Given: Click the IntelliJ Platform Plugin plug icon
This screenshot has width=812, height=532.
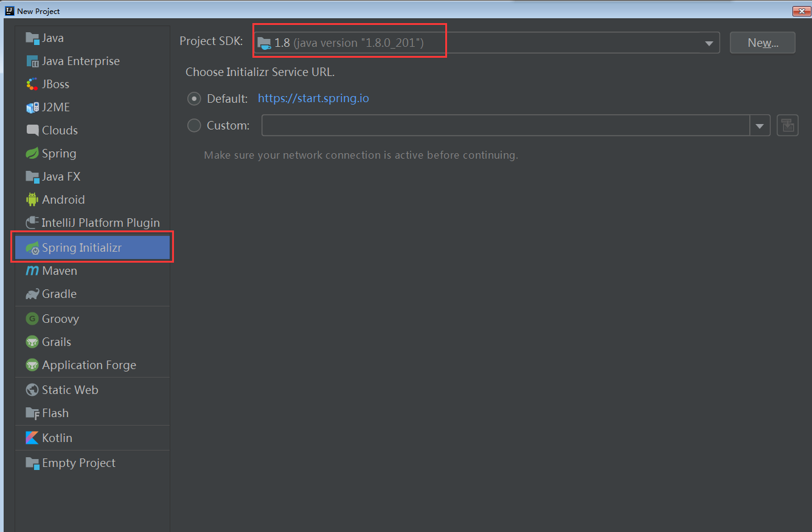Looking at the screenshot, I should (x=32, y=223).
